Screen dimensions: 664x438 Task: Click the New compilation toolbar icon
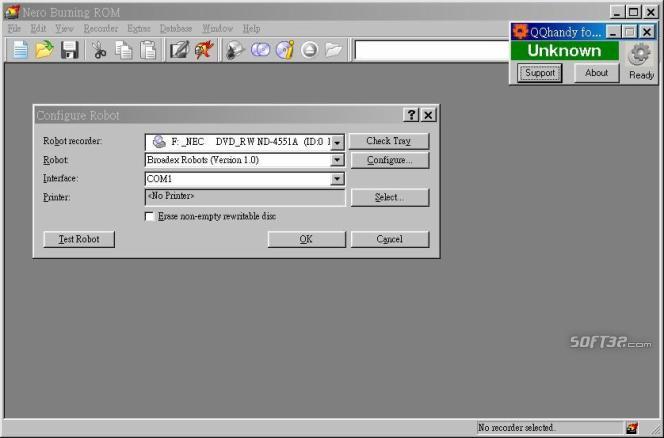coord(20,50)
